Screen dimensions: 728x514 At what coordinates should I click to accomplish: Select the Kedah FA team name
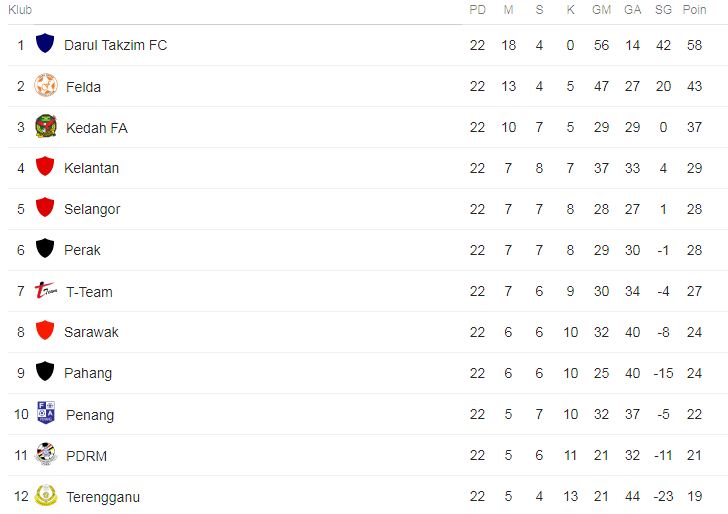(x=96, y=128)
